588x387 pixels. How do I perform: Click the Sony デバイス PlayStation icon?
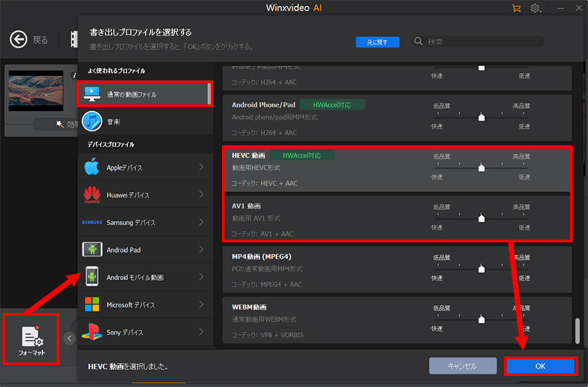(92, 332)
